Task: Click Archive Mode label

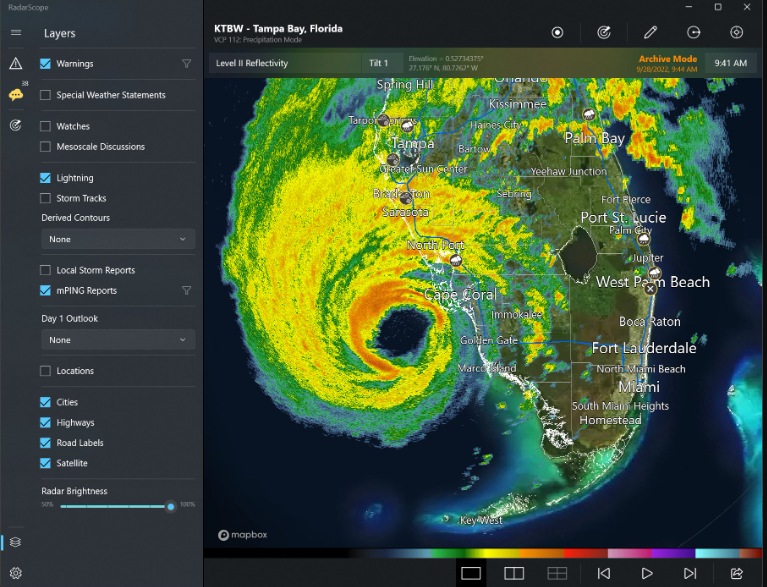Action: pyautogui.click(x=668, y=59)
